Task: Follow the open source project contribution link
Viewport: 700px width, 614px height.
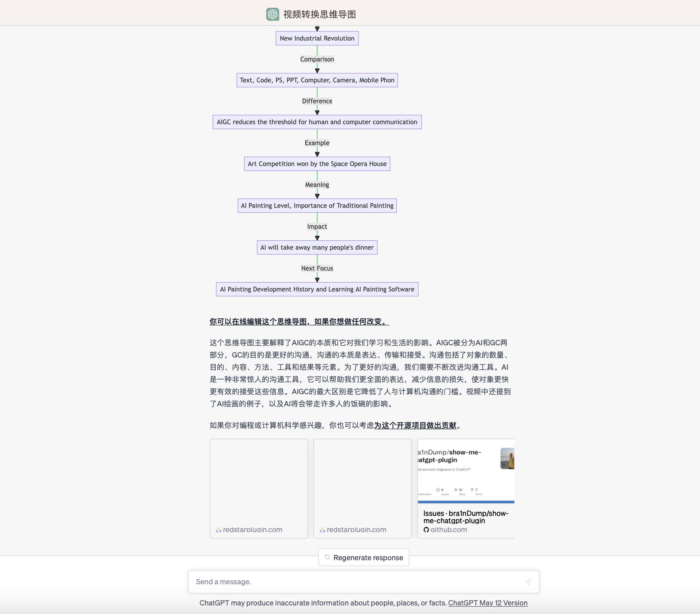Action: tap(416, 427)
